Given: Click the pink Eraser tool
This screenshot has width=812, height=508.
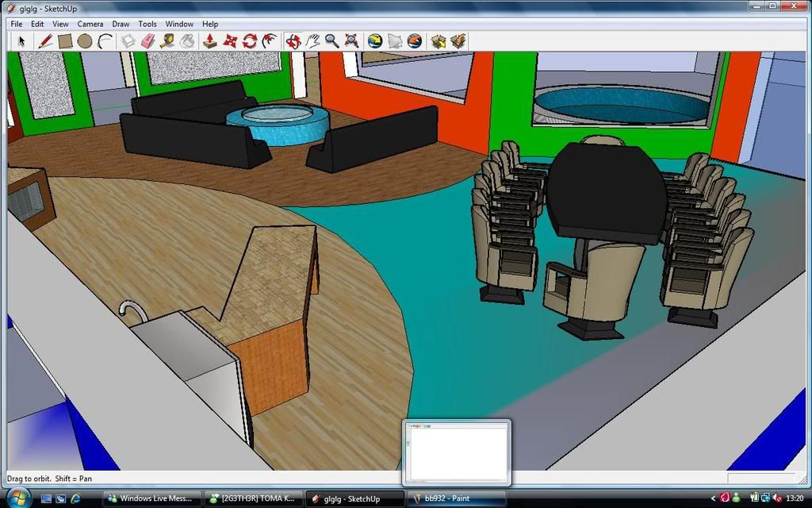Looking at the screenshot, I should pos(148,40).
